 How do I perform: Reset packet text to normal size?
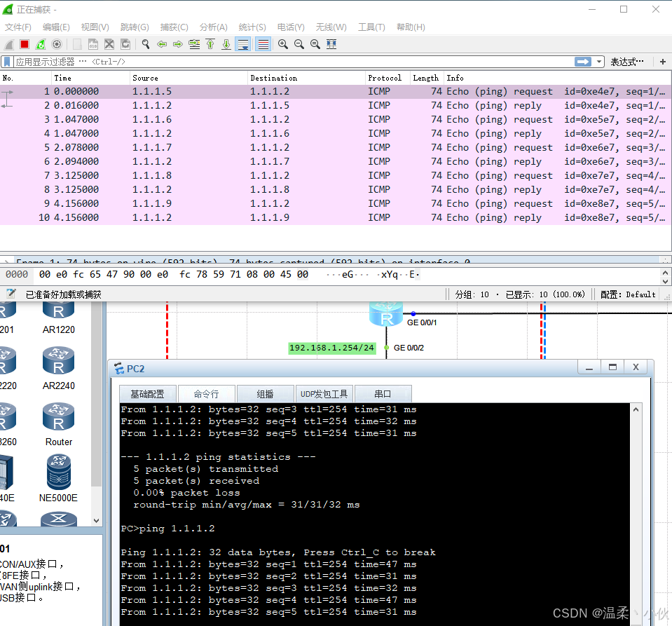[x=315, y=44]
